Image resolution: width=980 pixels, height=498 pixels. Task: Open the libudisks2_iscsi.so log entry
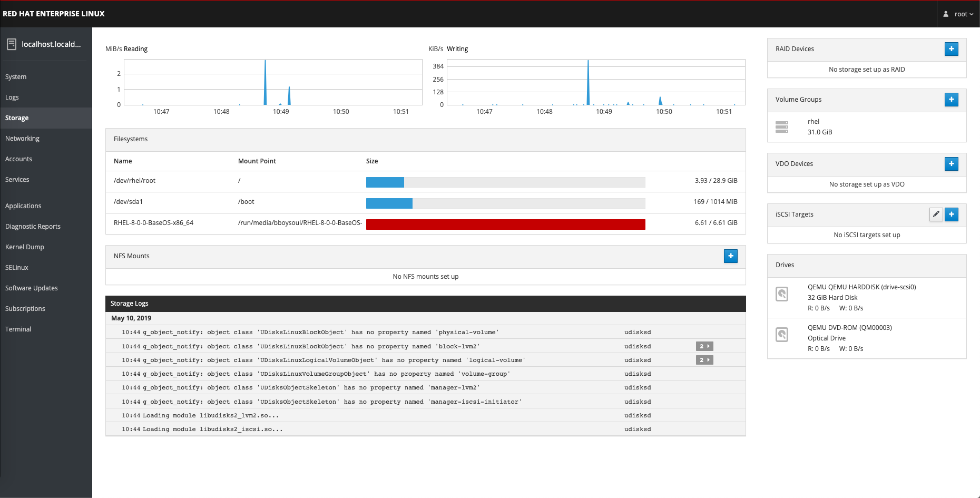425,429
